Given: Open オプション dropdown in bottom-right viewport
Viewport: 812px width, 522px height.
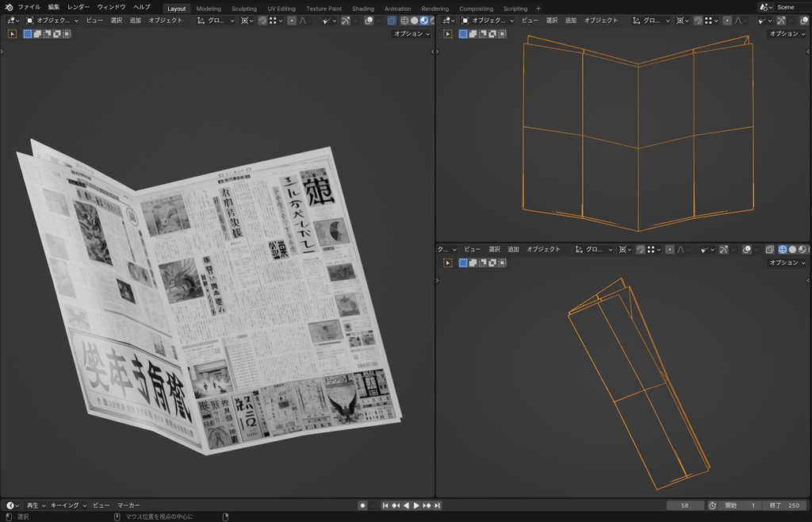Looking at the screenshot, I should click(x=787, y=263).
